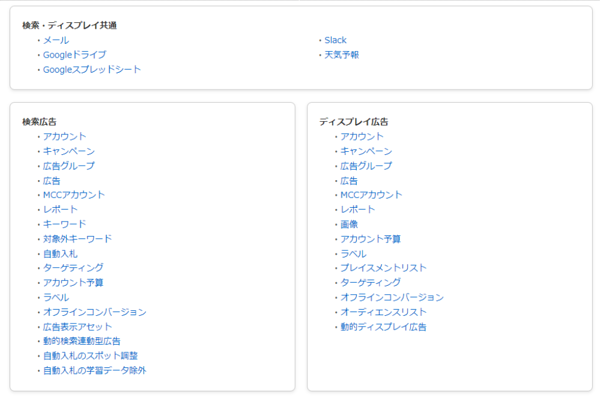The height and width of the screenshot is (398, 600).
Task: Click MCCアカウント under ディスプレイ広告
Action: pos(371,195)
